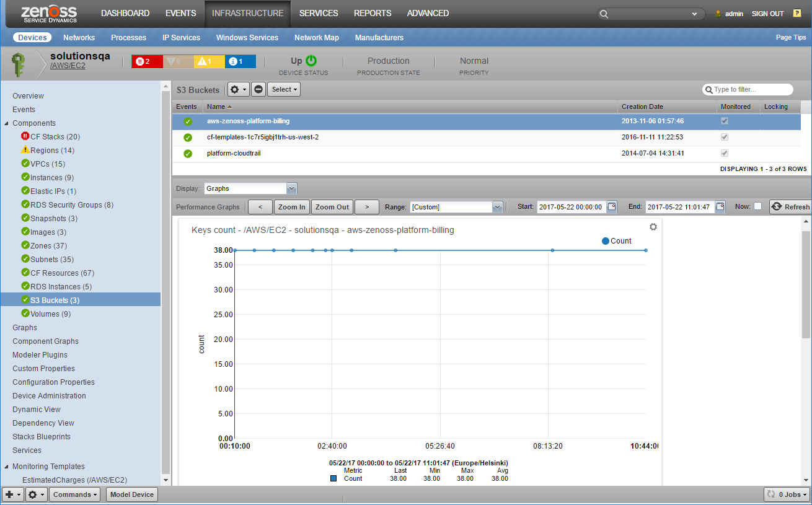
Task: Click the blue info events count 1
Action: [240, 61]
